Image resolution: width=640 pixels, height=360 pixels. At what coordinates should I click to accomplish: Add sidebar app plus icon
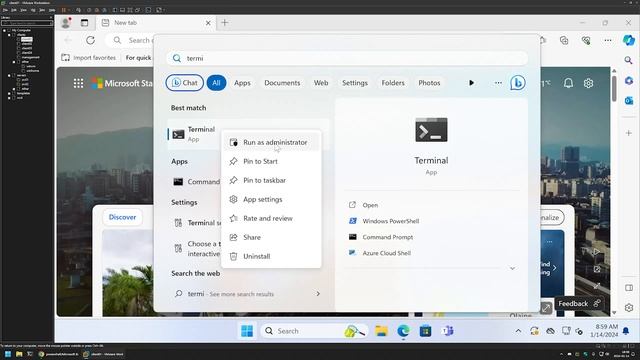(x=629, y=133)
